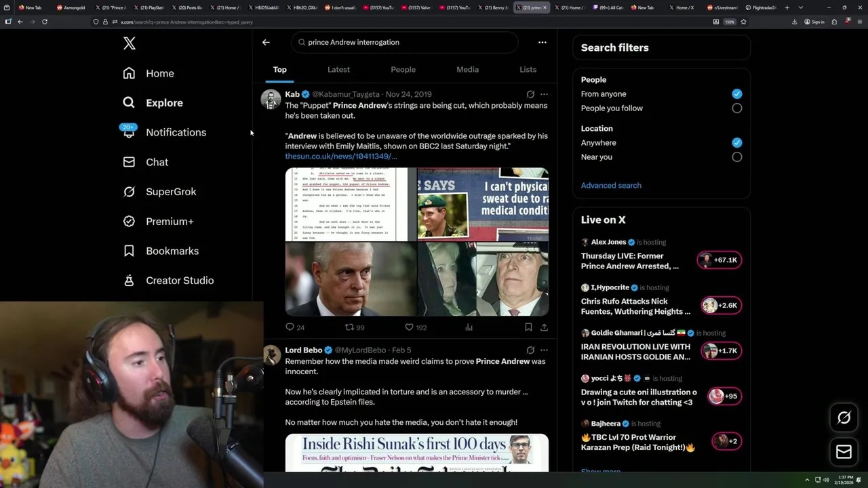Open Notifications with the 20+ badge

coord(163,132)
